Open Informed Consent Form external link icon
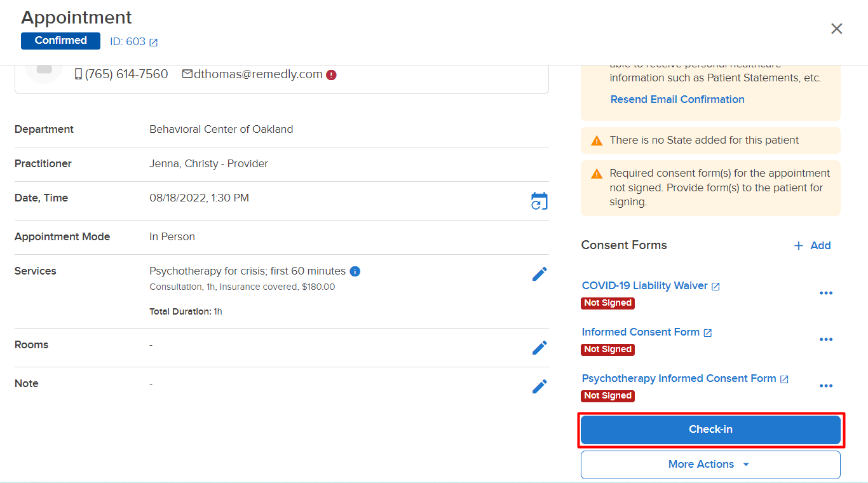 (708, 333)
